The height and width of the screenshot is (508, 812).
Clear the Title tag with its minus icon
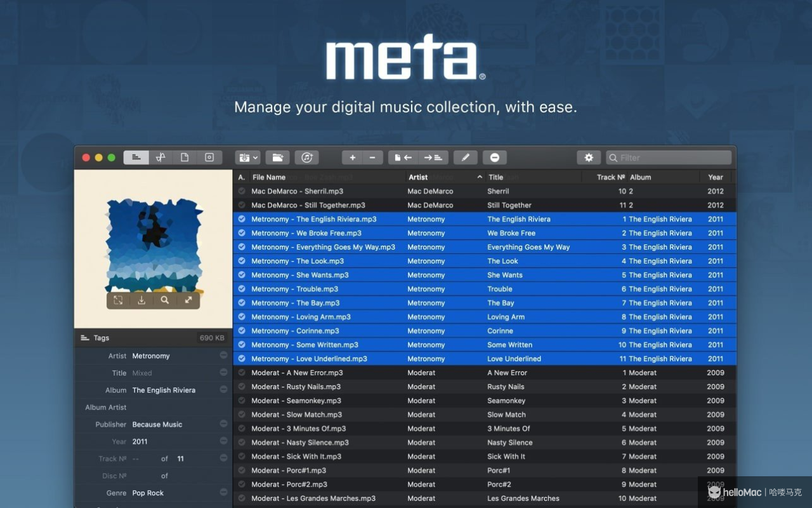[x=223, y=373]
